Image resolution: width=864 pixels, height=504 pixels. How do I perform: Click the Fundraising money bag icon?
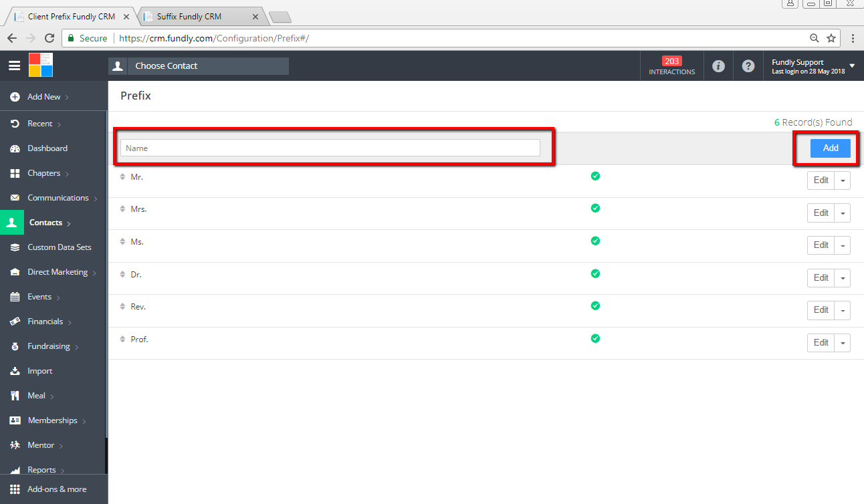point(15,346)
